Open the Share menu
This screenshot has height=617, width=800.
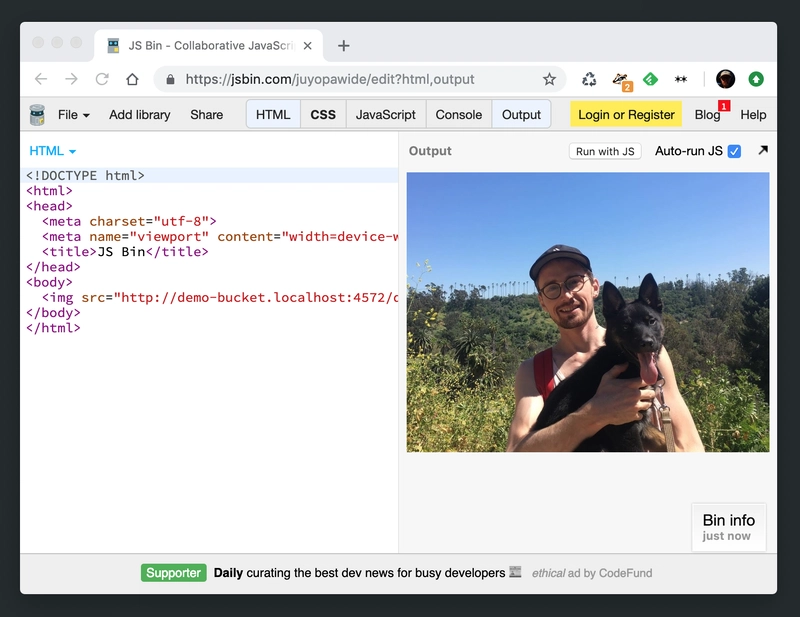[x=207, y=115]
